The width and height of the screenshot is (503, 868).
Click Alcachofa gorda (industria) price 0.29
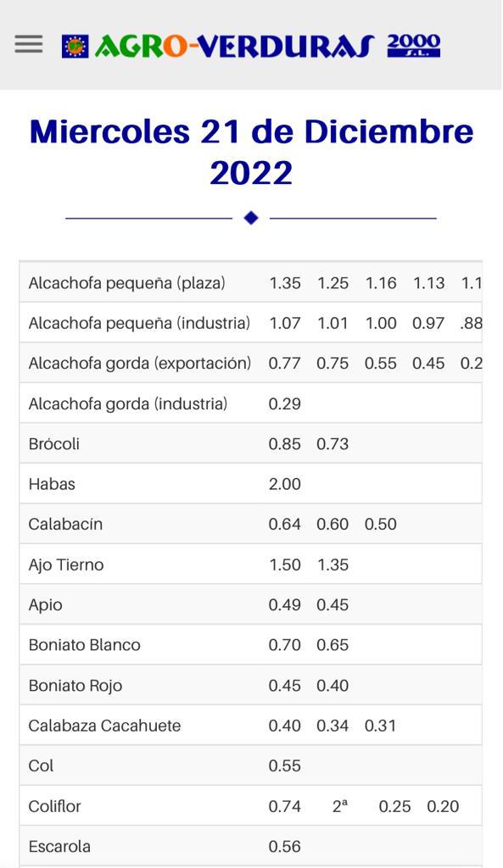point(285,403)
